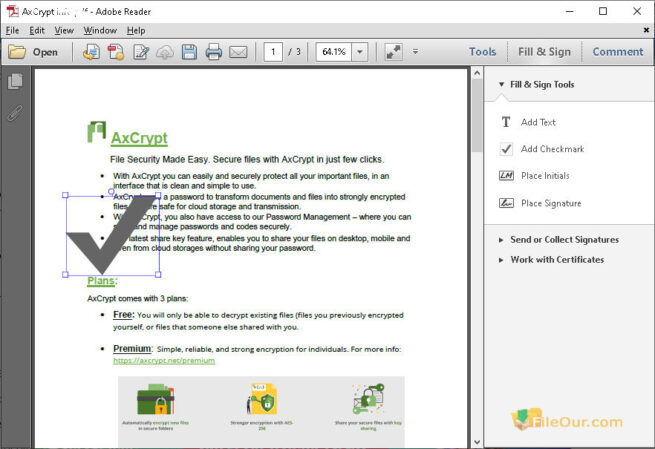Viewport: 655px width, 449px height.
Task: Select the Add Text tool icon
Action: click(506, 122)
